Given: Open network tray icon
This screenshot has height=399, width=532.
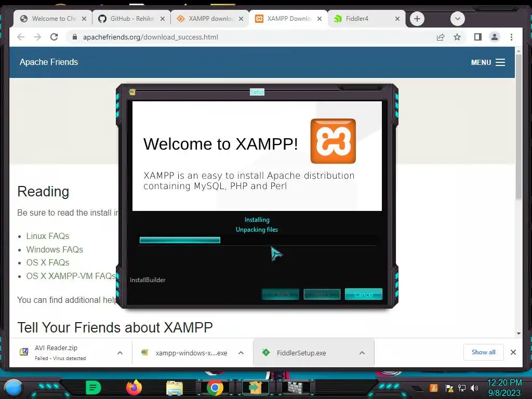Looking at the screenshot, I should coord(462,388).
